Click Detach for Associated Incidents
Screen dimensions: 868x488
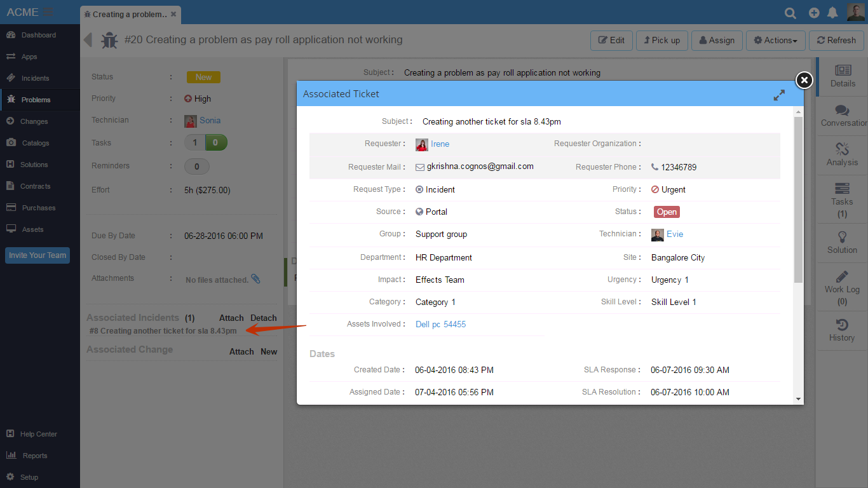pos(264,318)
